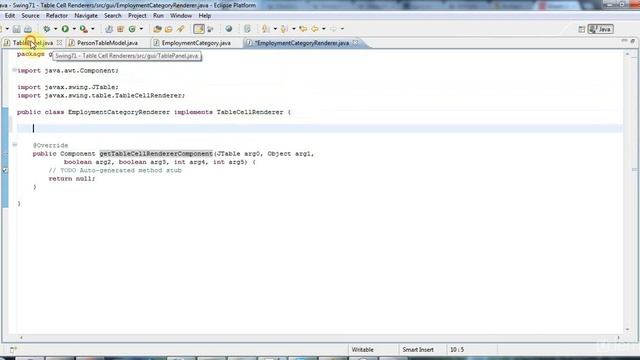Click the 10 : 5 cursor position
Viewport: 640px width, 360px height.
point(457,350)
